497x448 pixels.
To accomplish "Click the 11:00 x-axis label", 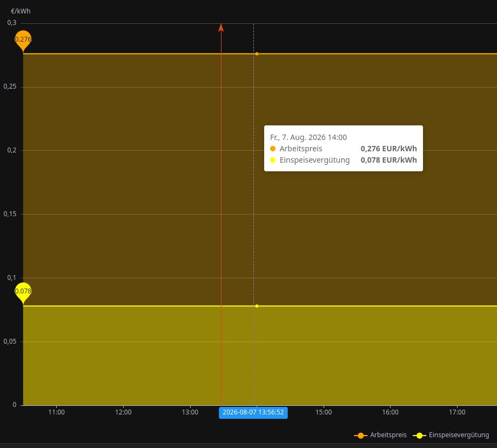I will click(x=56, y=412).
